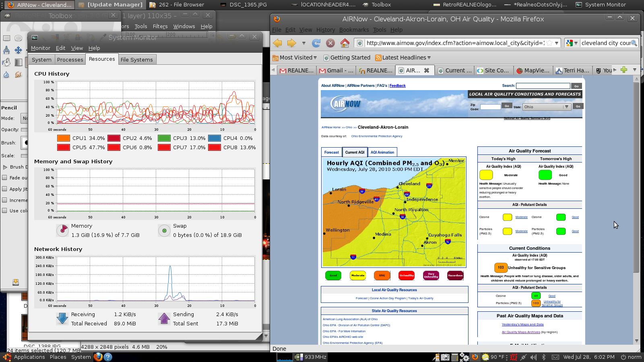Click the Stop loading button in Firefox
This screenshot has height=362, width=644.
coord(330,43)
